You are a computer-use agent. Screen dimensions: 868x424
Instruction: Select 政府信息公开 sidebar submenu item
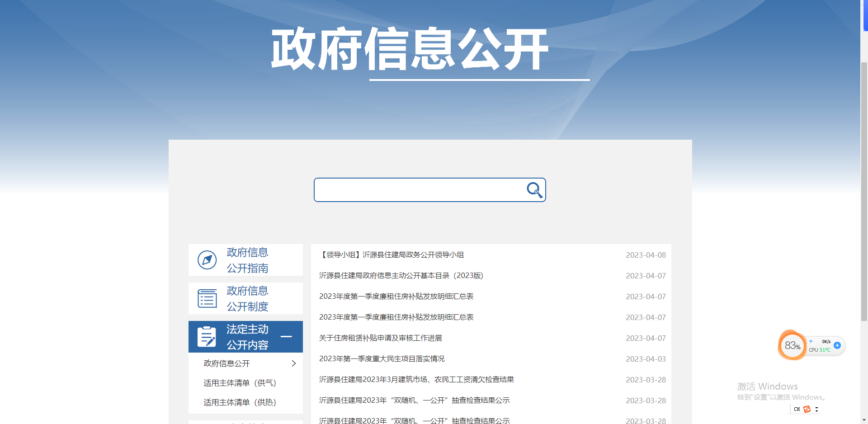tap(226, 363)
